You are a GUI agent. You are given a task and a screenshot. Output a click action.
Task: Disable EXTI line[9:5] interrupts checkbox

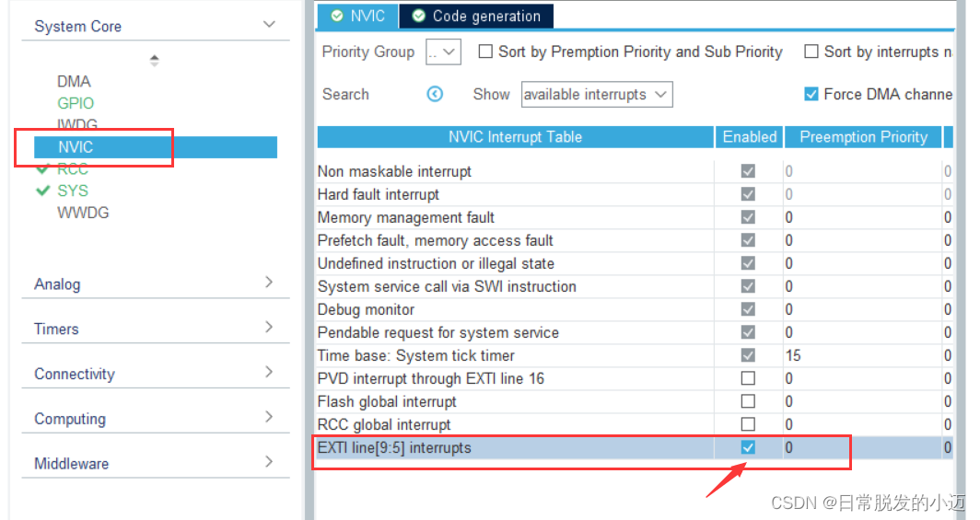[748, 447]
